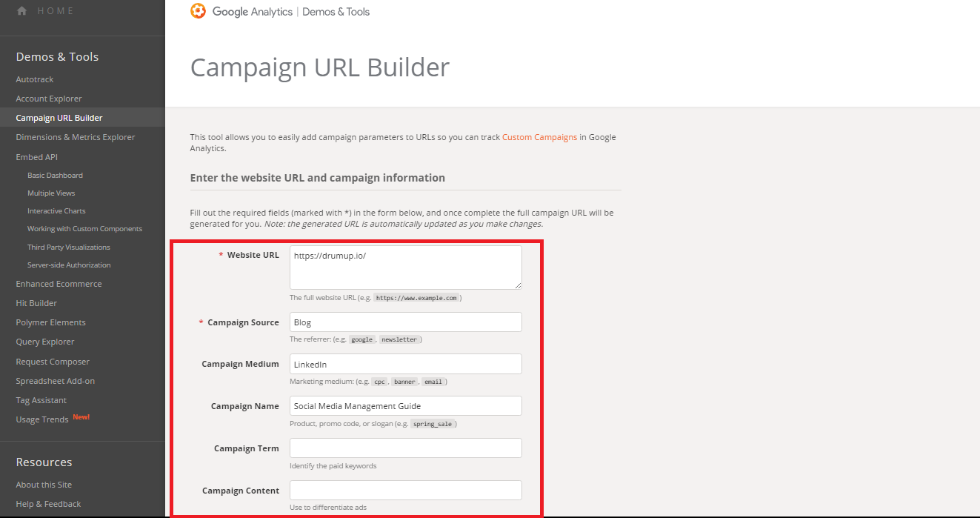Open the HOME link in sidebar

tap(56, 11)
